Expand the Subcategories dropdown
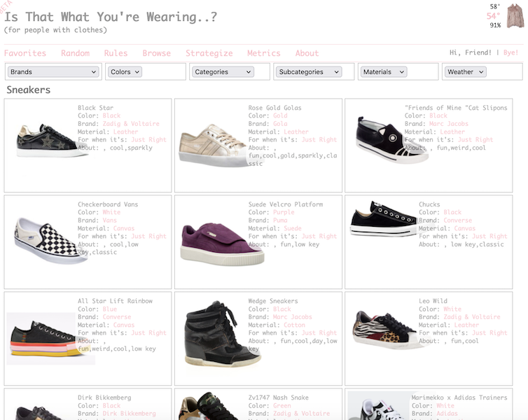 (x=309, y=71)
